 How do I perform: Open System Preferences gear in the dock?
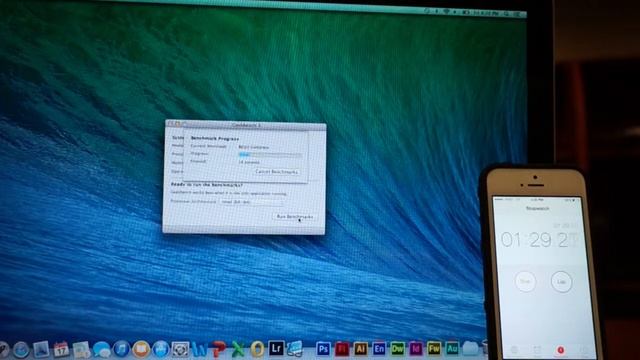coord(180,349)
